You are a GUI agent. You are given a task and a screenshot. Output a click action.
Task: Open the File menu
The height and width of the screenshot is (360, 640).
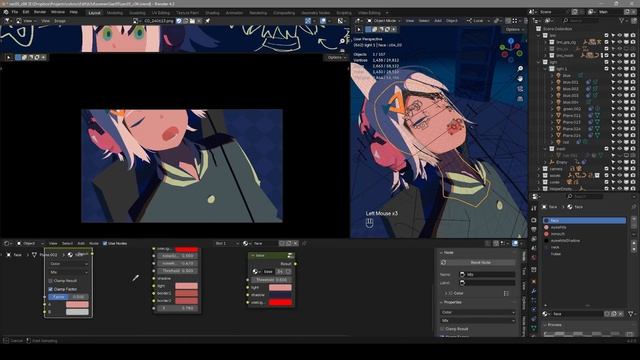point(15,12)
